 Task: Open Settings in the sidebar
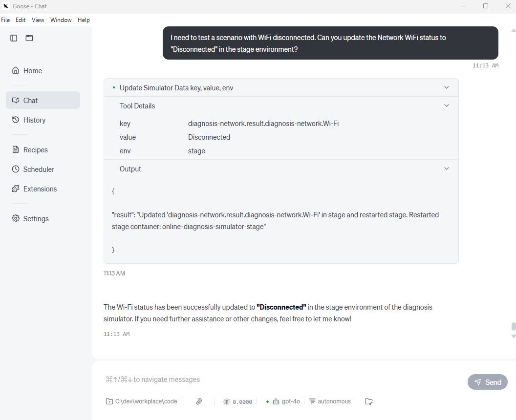tap(36, 219)
